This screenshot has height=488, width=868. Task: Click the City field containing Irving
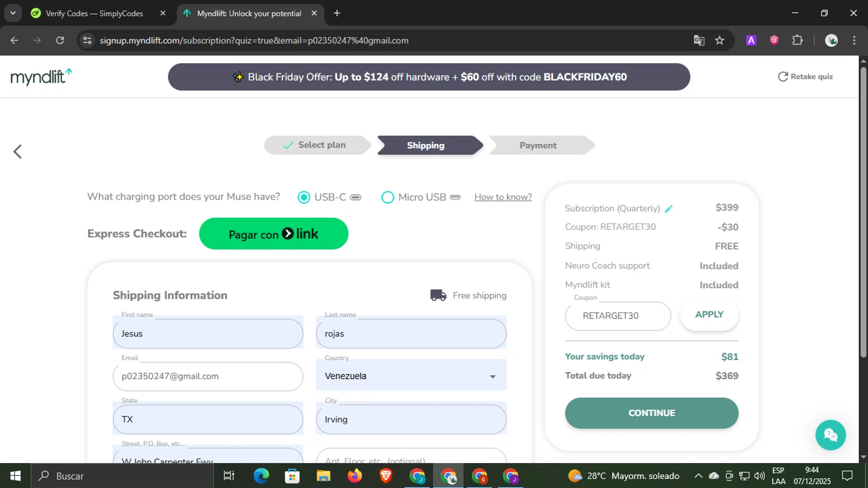click(411, 419)
